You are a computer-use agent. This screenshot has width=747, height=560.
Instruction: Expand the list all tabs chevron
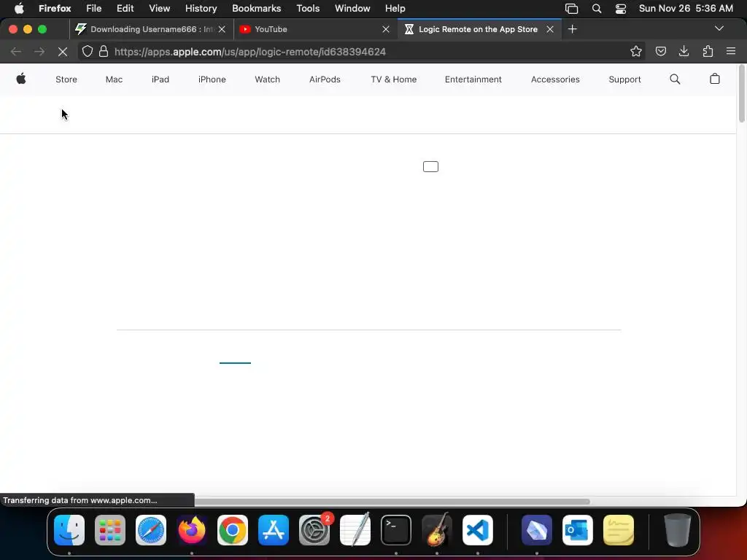click(719, 28)
